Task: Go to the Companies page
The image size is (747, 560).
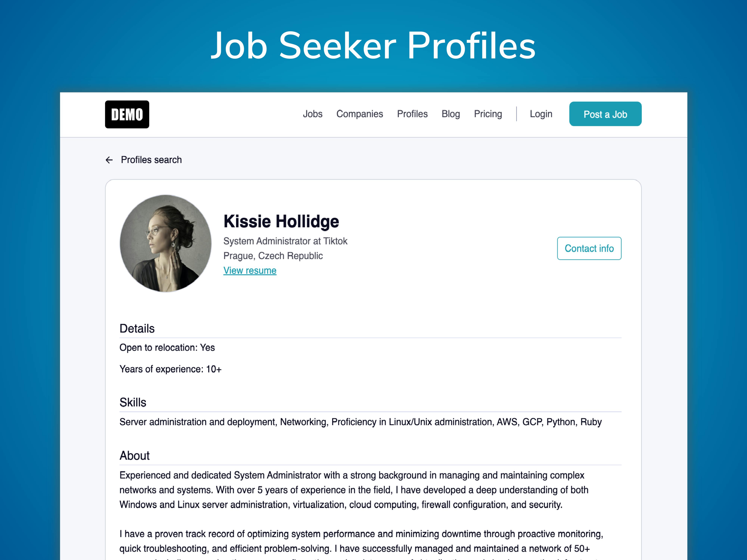Action: tap(359, 114)
